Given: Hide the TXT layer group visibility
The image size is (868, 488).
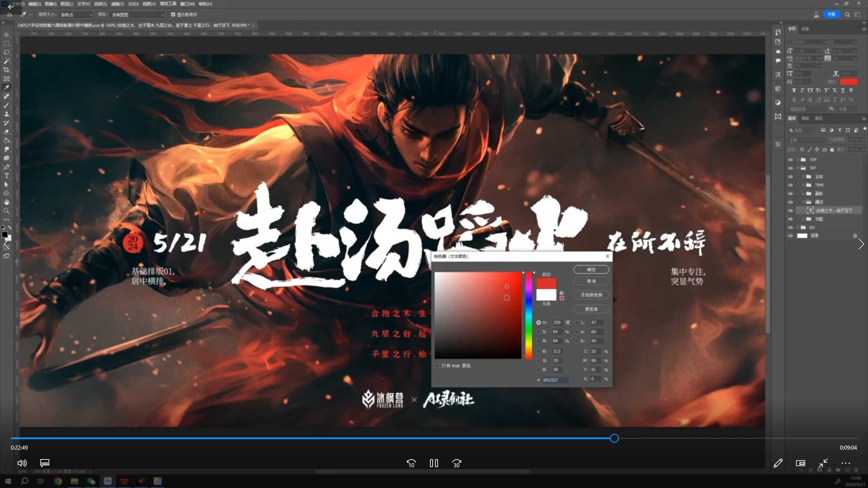Looking at the screenshot, I should coord(790,168).
